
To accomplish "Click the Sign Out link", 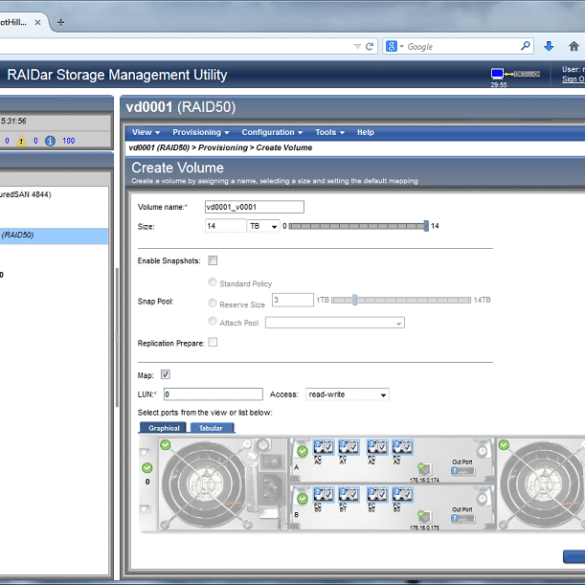I will click(573, 79).
